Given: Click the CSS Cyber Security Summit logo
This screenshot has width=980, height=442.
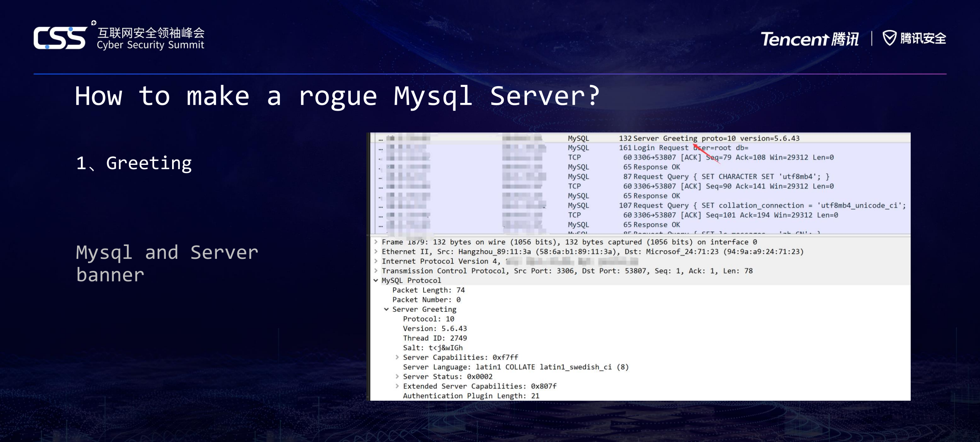Looking at the screenshot, I should (121, 37).
